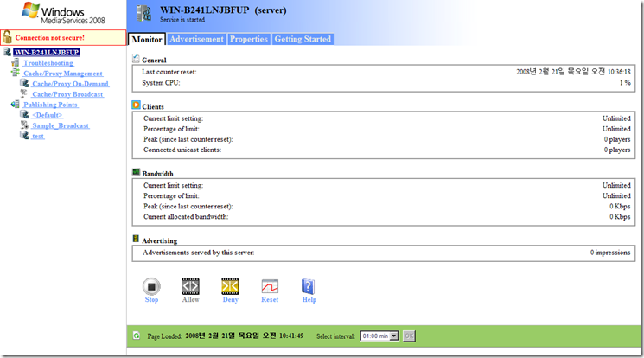Click the Cache/Proxy On-Demand tree icon
Image resolution: width=644 pixels, height=358 pixels.
(x=25, y=83)
